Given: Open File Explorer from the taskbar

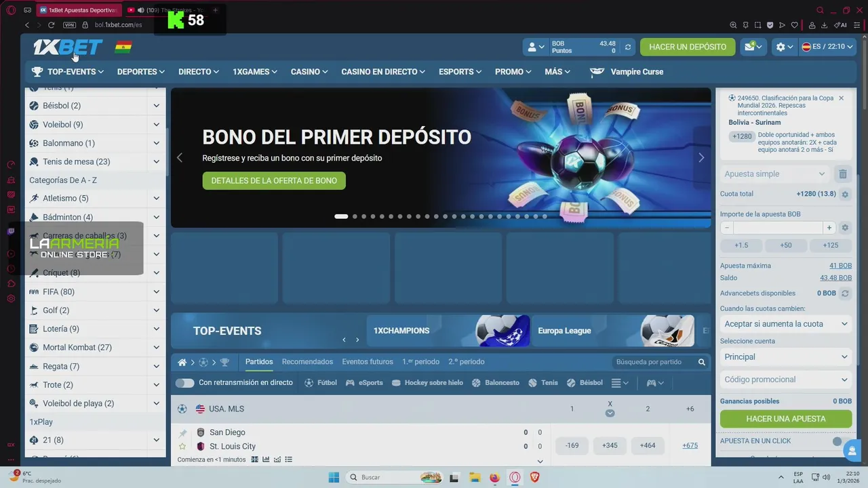Looking at the screenshot, I should point(475,477).
